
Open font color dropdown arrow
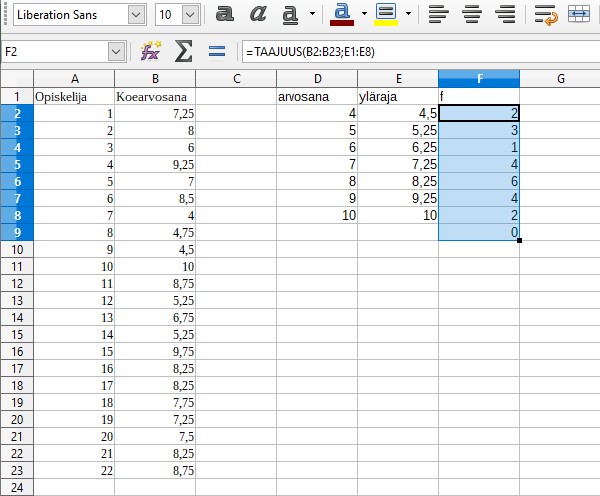(365, 14)
